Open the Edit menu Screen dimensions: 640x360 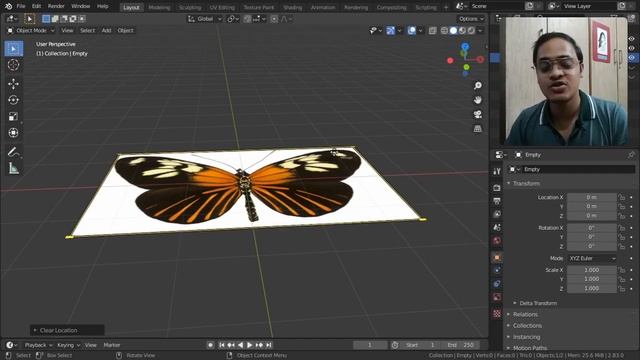point(36,6)
